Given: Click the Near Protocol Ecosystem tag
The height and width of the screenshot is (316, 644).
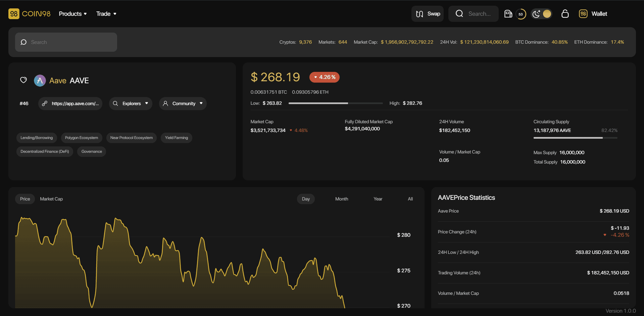Looking at the screenshot, I should (x=132, y=138).
